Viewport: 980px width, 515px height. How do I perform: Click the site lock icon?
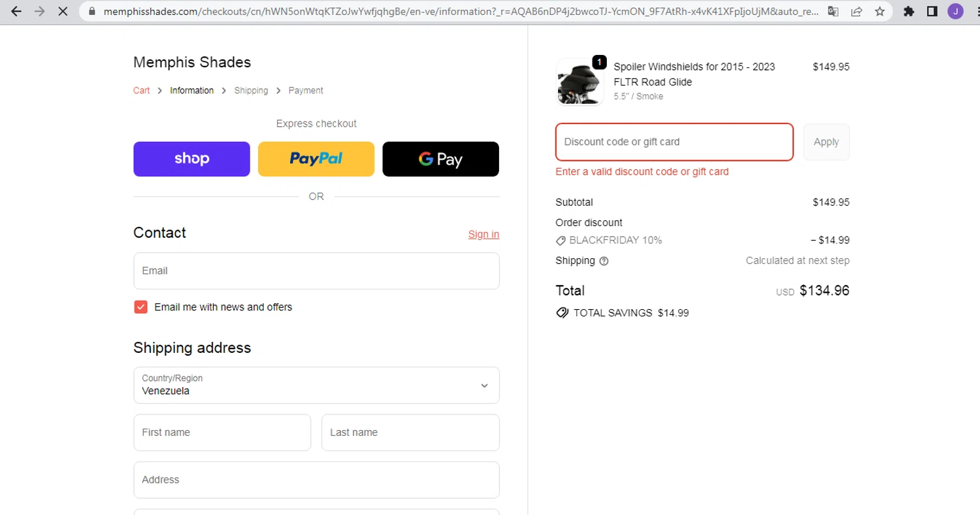coord(91,11)
